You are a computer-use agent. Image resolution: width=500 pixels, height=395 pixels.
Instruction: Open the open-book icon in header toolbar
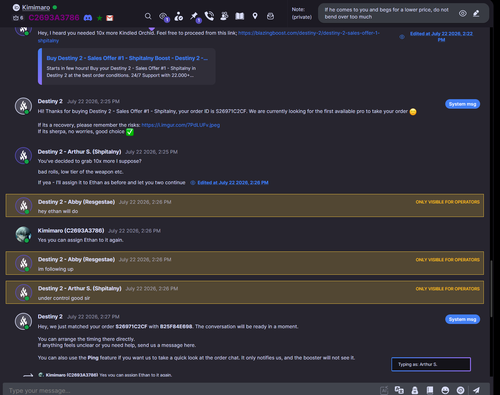240,16
